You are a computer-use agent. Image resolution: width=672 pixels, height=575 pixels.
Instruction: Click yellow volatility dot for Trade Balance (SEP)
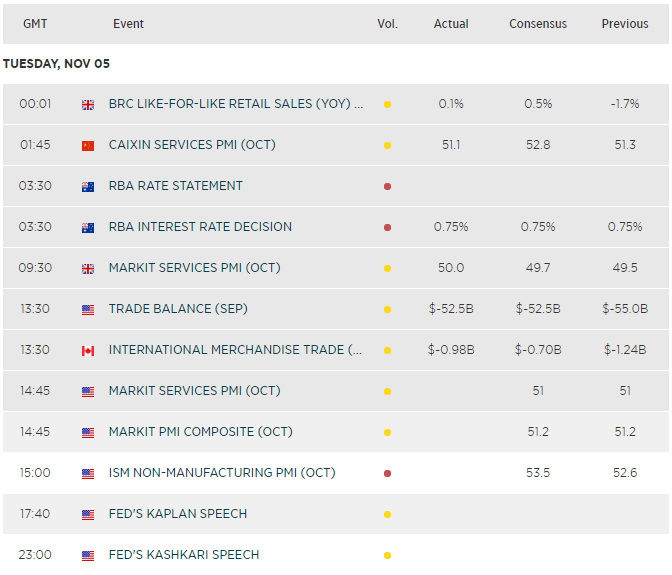[x=387, y=309]
